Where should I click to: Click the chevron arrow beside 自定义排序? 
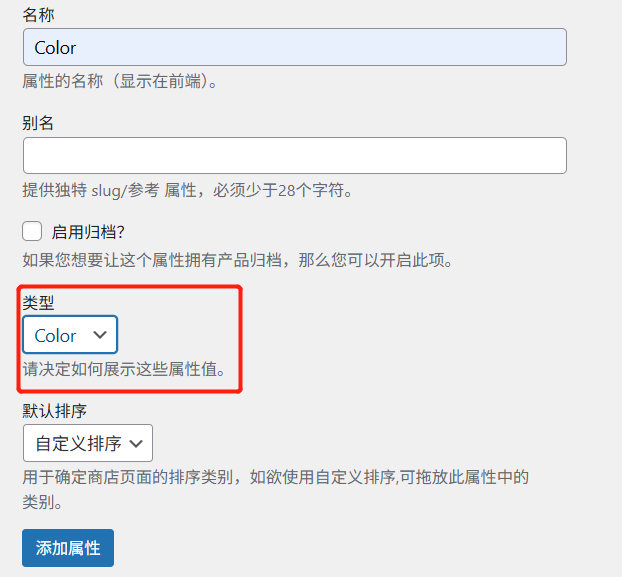click(137, 443)
